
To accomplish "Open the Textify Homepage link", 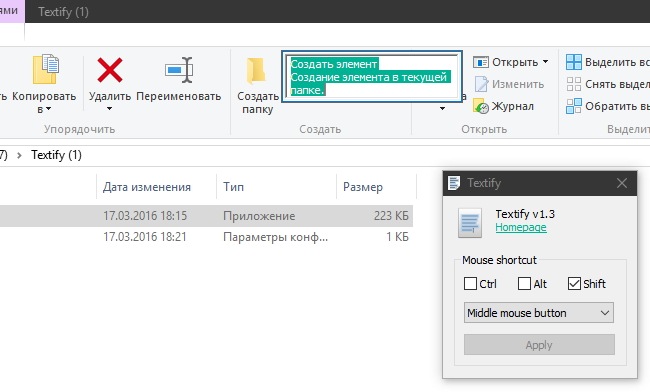I will click(521, 227).
